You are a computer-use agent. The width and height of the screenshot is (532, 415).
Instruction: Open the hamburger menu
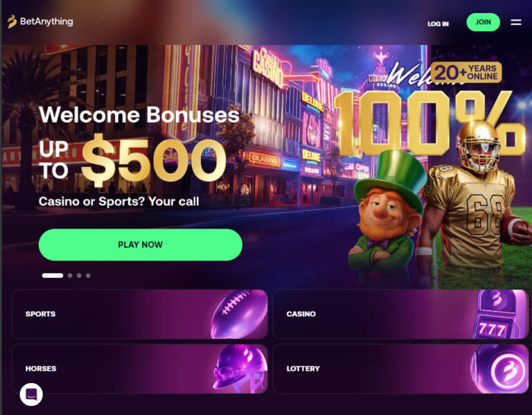(x=515, y=22)
